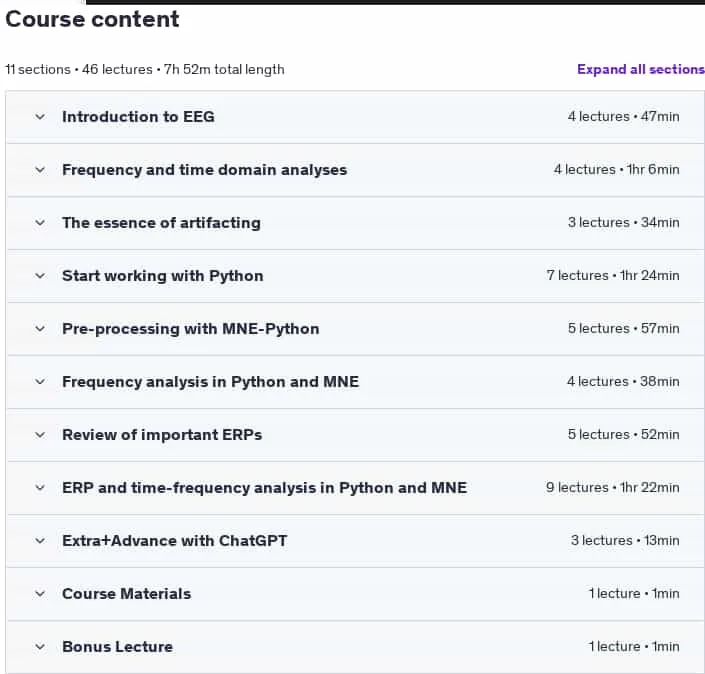This screenshot has height=674, width=705.
Task: Click chevron icon for Pre-processing with MNE-Python
Action: pyautogui.click(x=40, y=329)
